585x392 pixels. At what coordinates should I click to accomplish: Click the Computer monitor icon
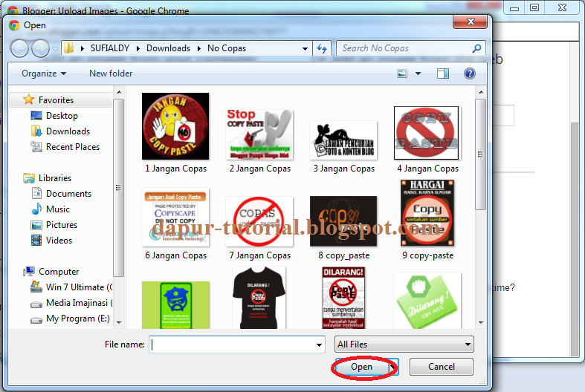[29, 271]
